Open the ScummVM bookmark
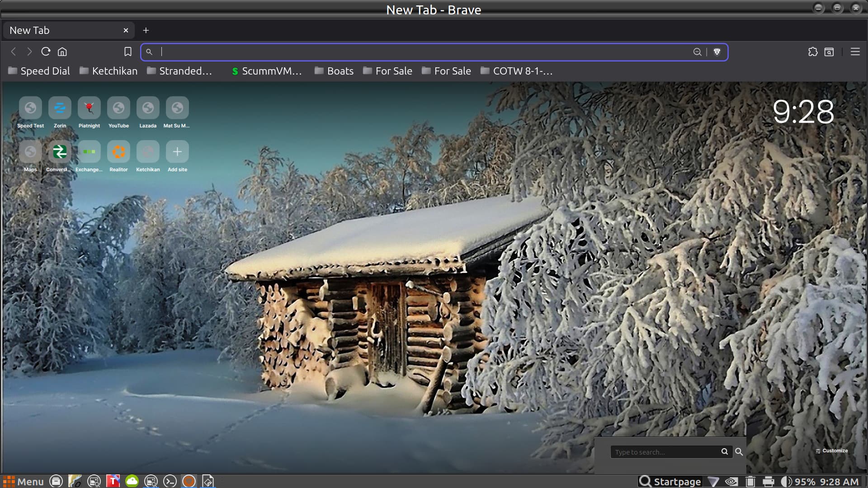The width and height of the screenshot is (868, 488). (267, 71)
